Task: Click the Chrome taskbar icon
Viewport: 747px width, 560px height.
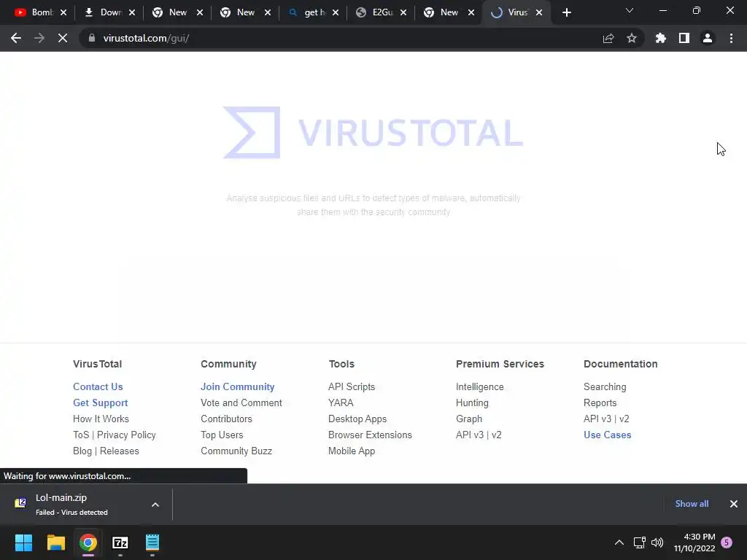Action: [x=88, y=542]
